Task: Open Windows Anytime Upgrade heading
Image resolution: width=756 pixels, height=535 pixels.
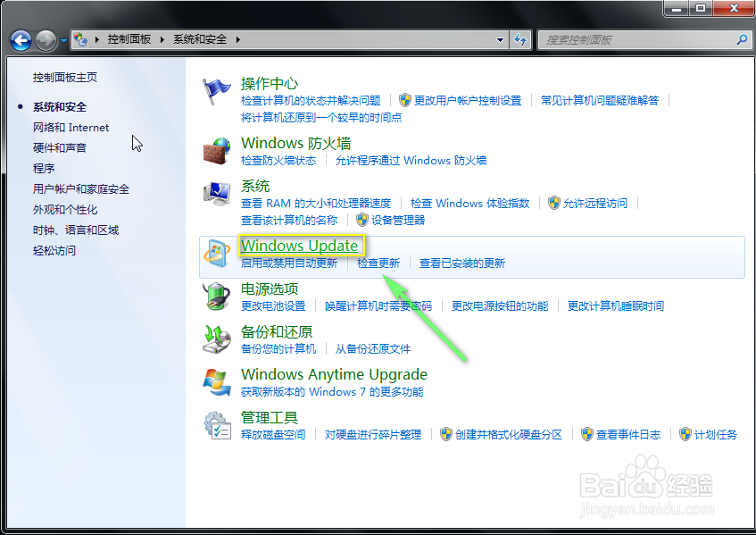Action: (x=334, y=374)
